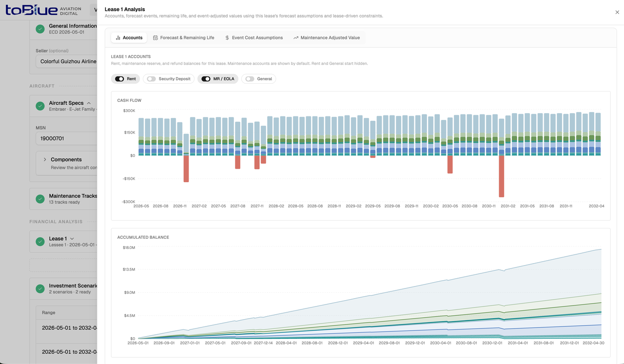Click the red negative bar near 2030-05
This screenshot has height=364, width=624.
point(450,164)
